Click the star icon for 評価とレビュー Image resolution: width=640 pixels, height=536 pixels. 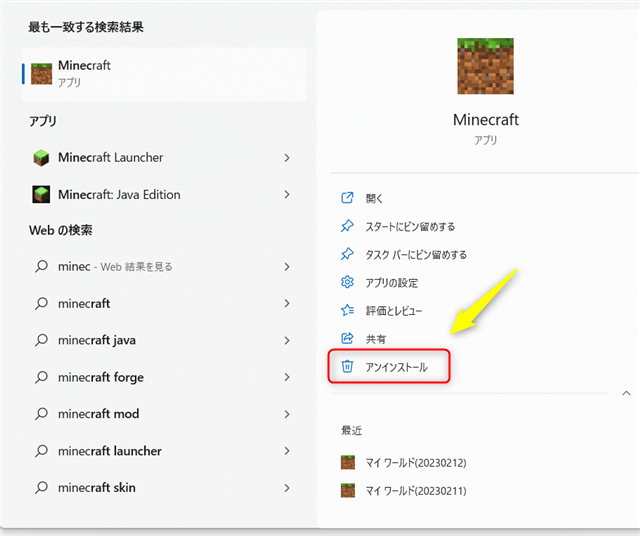tap(348, 310)
